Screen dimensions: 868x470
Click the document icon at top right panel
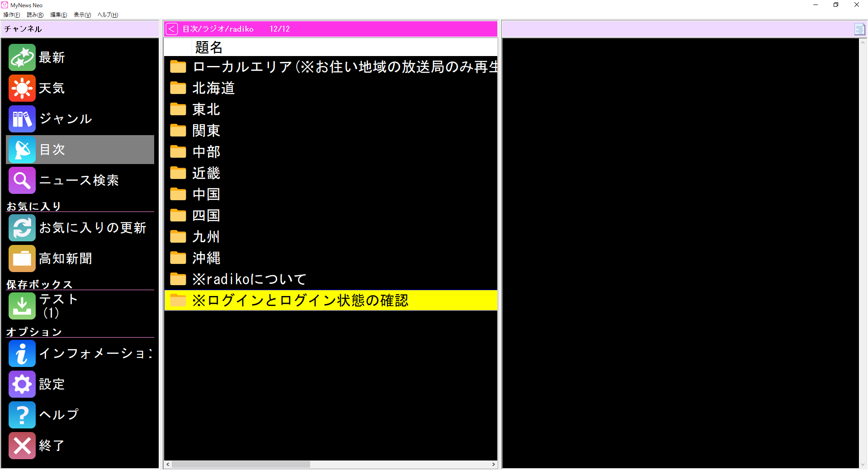point(859,28)
